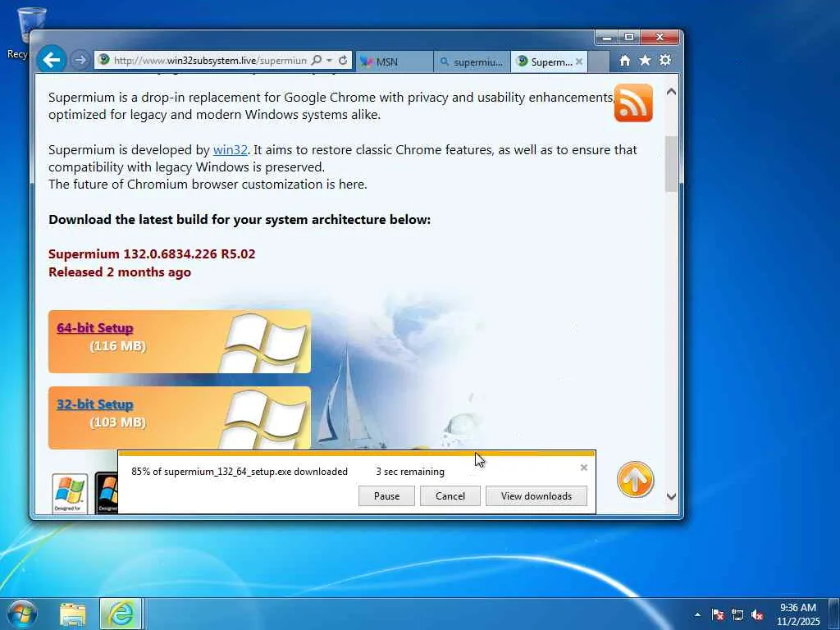The width and height of the screenshot is (840, 630).
Task: Open a new blank tab
Action: (x=599, y=62)
